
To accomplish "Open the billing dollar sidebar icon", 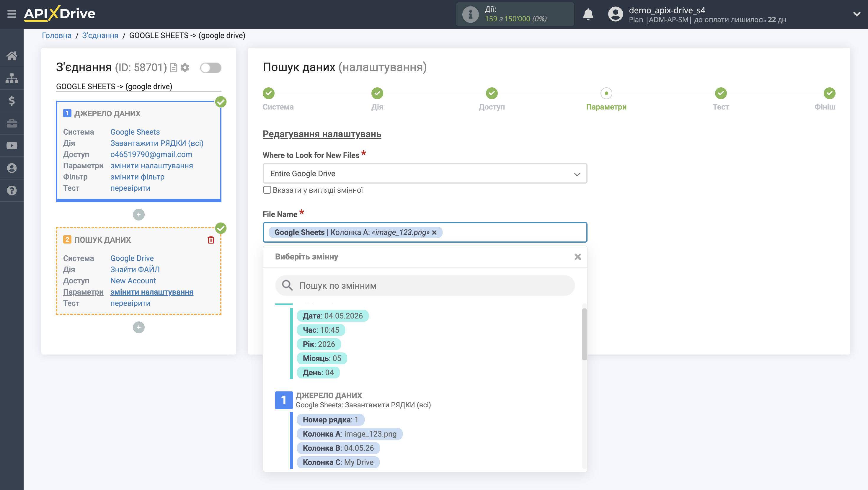I will [12, 101].
